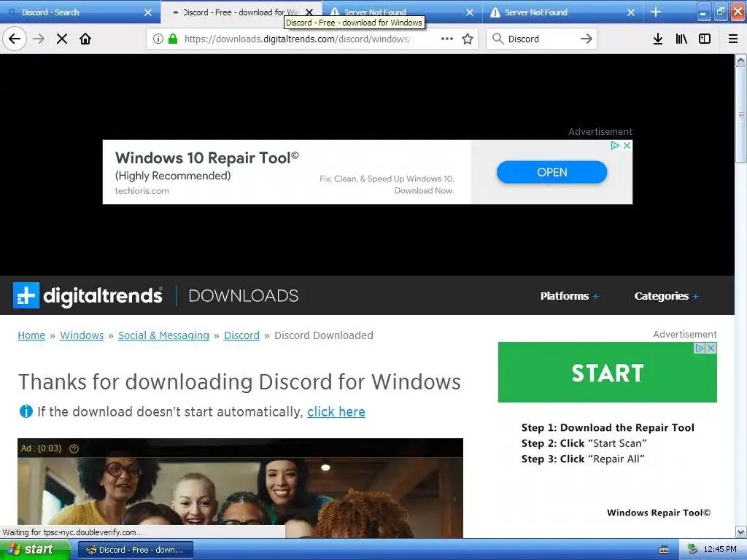Image resolution: width=747 pixels, height=560 pixels.
Task: Click the keyboard tray icon
Action: (664, 550)
